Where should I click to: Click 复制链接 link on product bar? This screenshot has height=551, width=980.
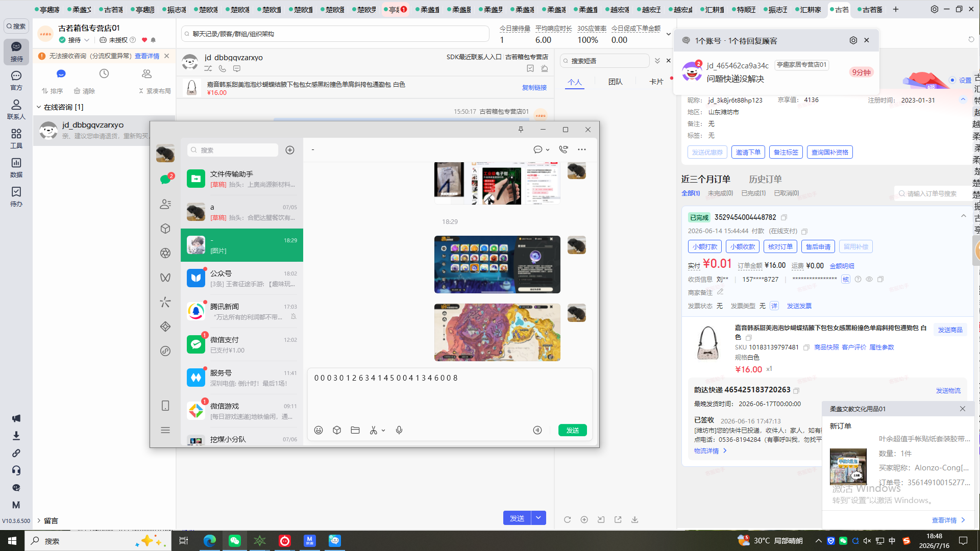click(534, 88)
